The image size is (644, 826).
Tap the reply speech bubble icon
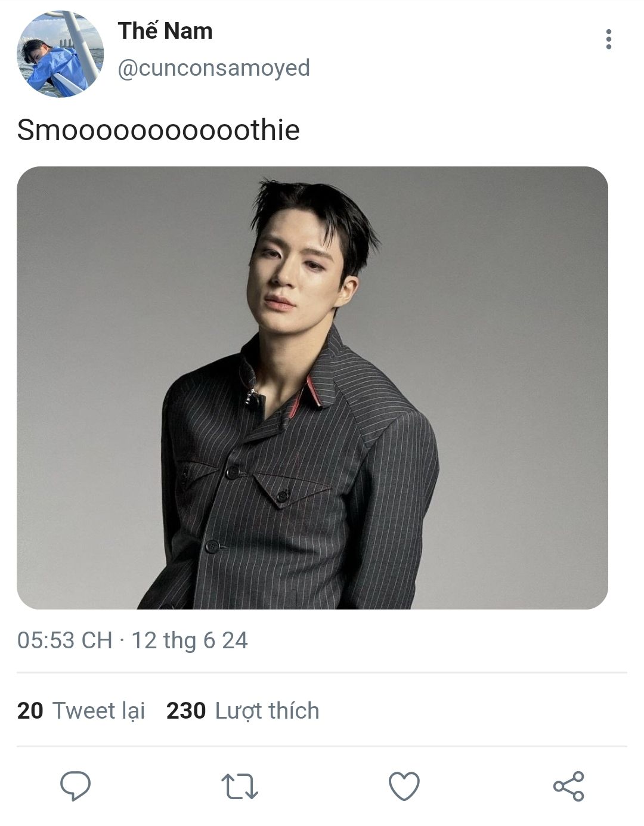tap(75, 785)
